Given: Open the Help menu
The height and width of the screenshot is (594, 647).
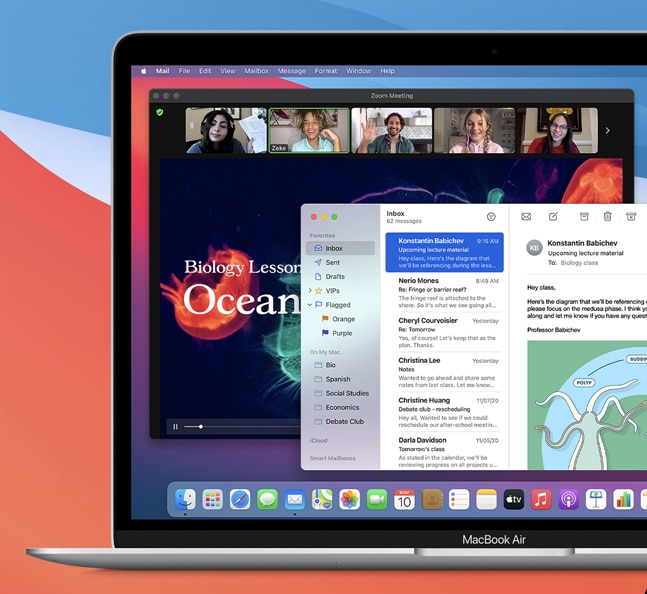Looking at the screenshot, I should [x=387, y=71].
